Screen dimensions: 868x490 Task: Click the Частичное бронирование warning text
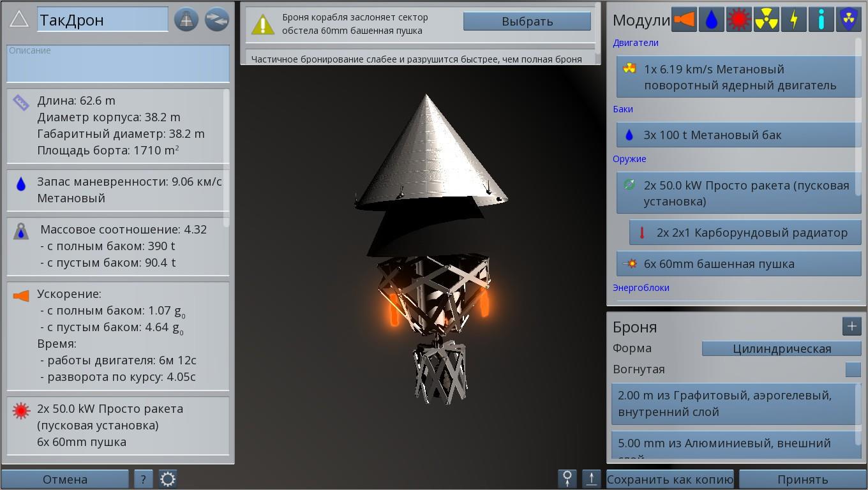(417, 59)
